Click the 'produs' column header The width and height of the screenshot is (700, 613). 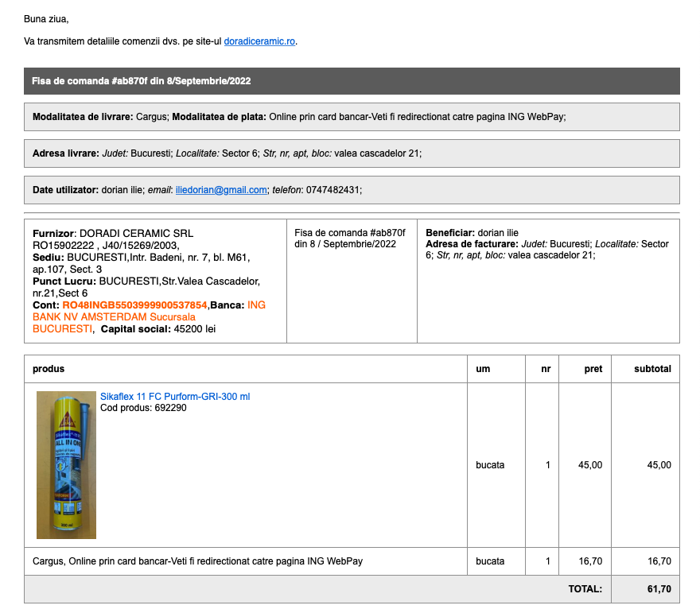click(49, 369)
